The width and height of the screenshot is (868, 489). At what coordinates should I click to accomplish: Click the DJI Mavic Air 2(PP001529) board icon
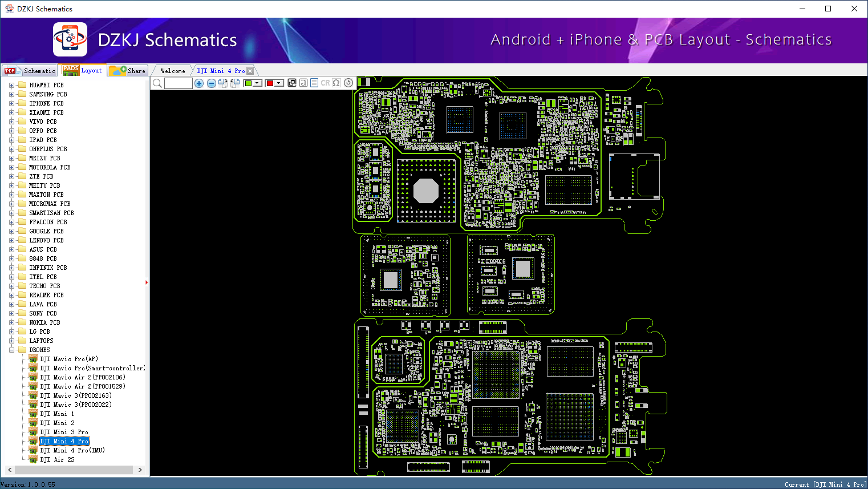pos(33,386)
